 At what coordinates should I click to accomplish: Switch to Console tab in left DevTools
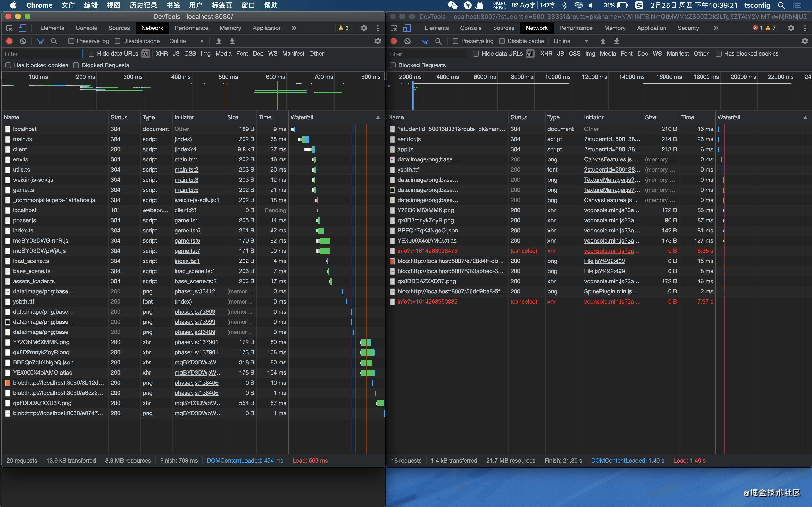click(x=86, y=28)
